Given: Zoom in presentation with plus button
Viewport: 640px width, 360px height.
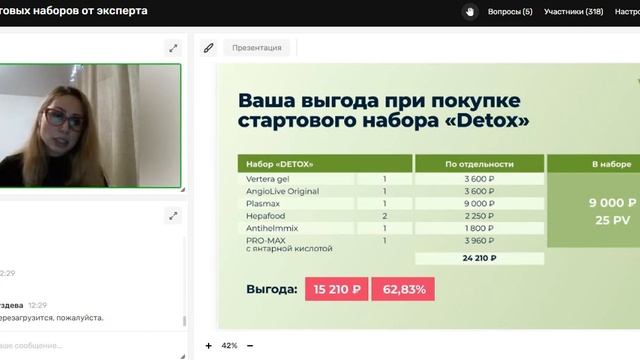Looking at the screenshot, I should coord(209,346).
